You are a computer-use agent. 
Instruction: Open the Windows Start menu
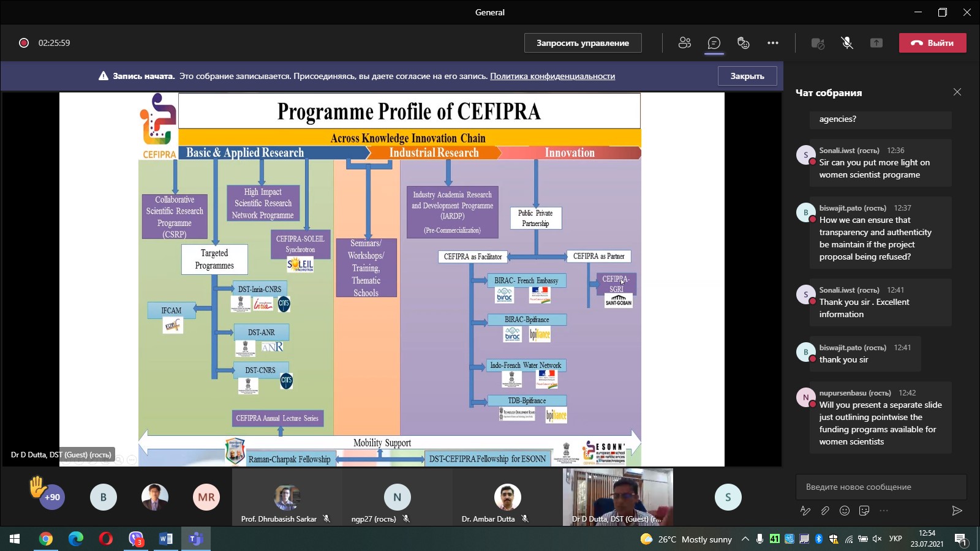[x=15, y=539]
